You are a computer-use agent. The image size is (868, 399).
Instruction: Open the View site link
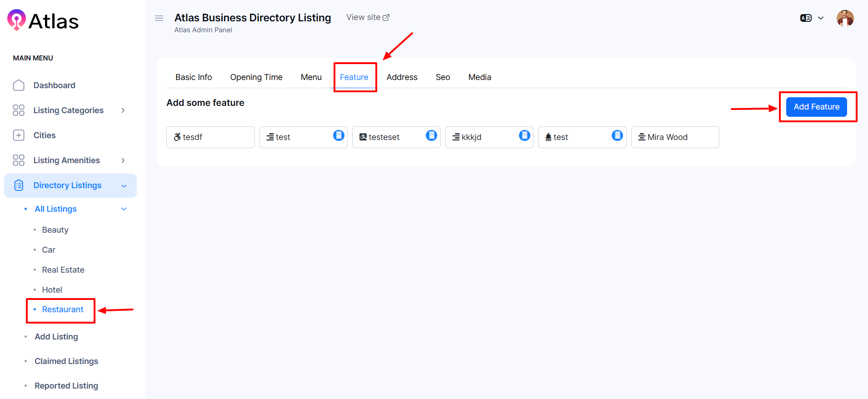tap(368, 17)
